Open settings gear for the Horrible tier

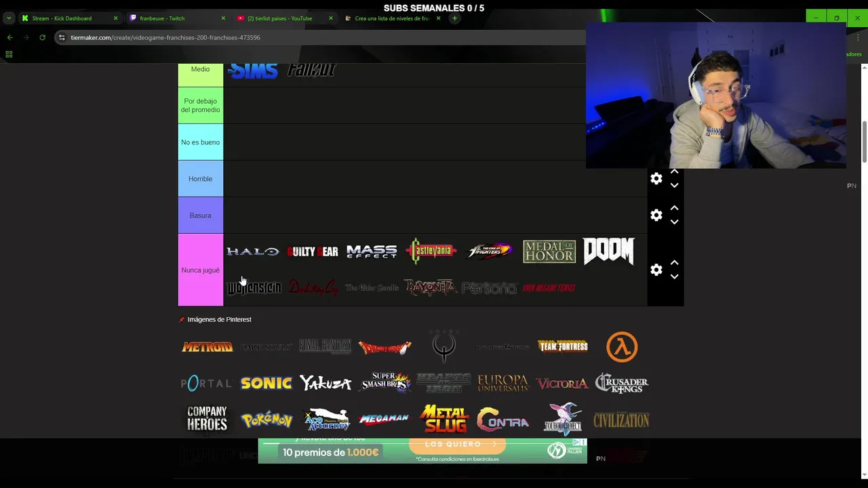[x=656, y=179]
